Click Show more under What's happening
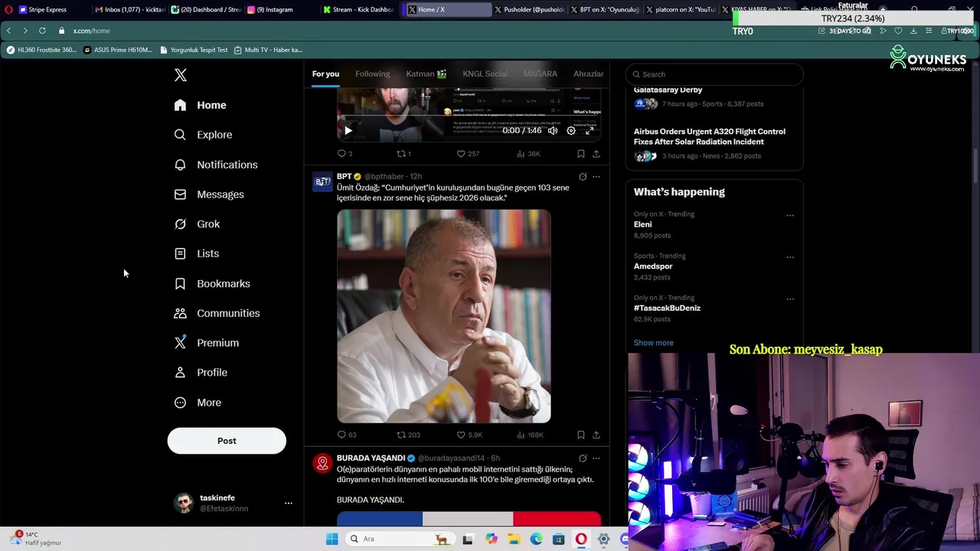This screenshot has width=980, height=551. tap(654, 343)
